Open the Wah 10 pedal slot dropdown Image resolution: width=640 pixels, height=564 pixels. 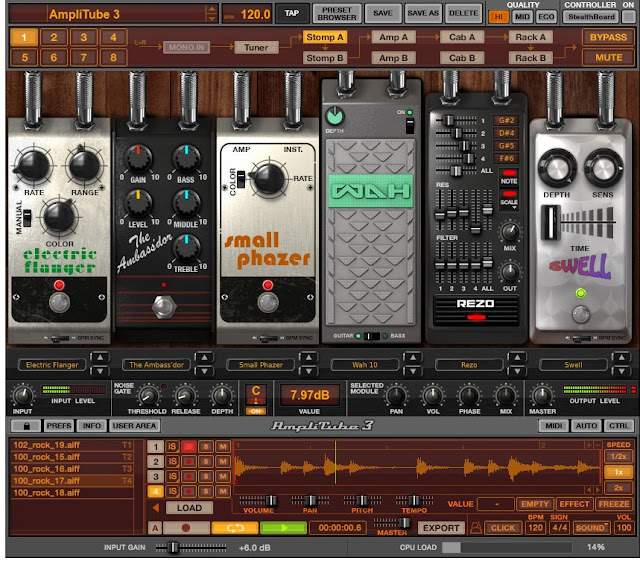click(x=365, y=365)
